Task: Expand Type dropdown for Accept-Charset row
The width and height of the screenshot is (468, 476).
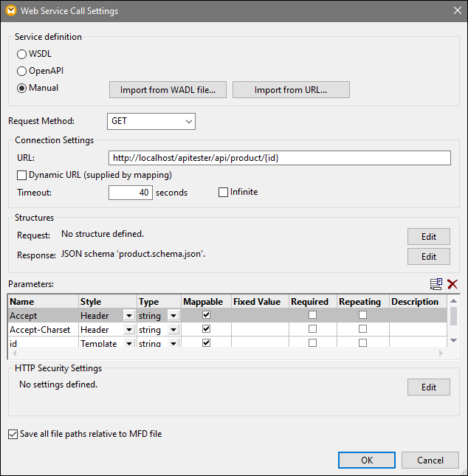Action: pos(173,330)
